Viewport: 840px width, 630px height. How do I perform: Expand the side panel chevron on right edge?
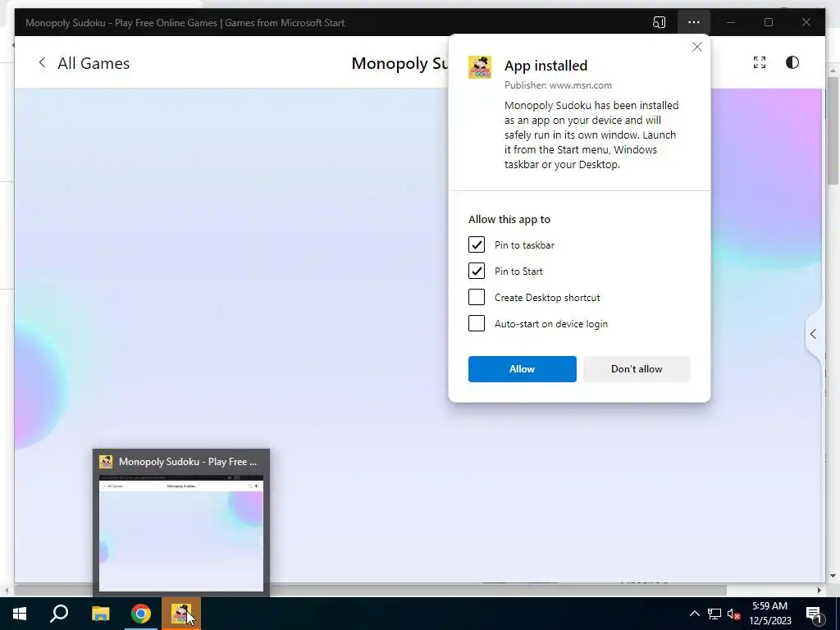coord(813,335)
